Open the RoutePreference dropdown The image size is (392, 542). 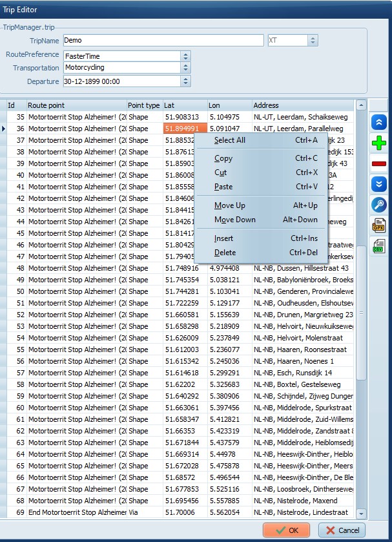[186, 56]
